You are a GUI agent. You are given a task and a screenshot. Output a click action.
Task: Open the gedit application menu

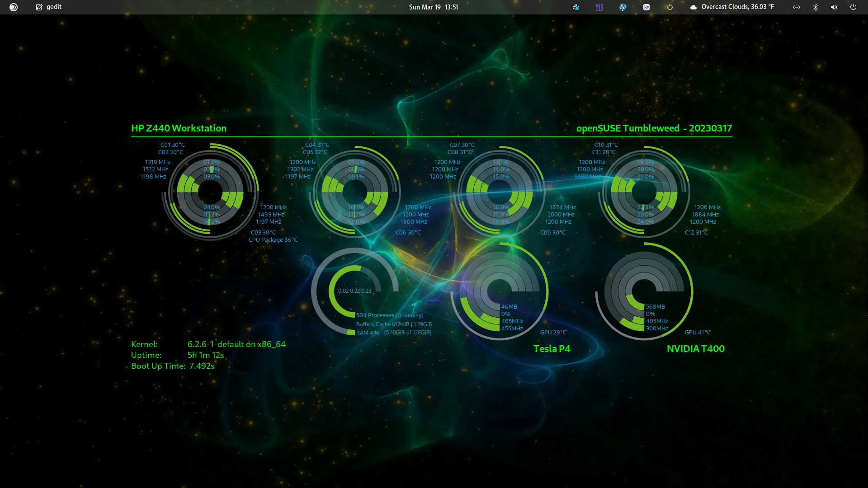pyautogui.click(x=49, y=7)
